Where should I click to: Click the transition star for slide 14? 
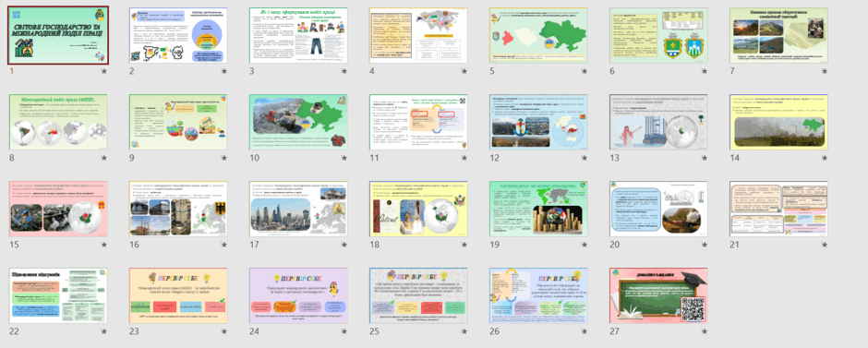click(x=825, y=158)
